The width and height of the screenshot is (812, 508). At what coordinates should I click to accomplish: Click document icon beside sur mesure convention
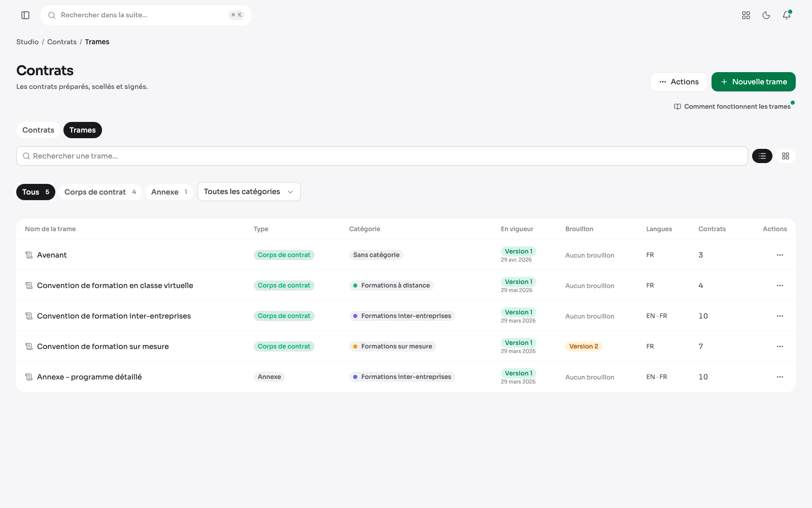click(29, 346)
